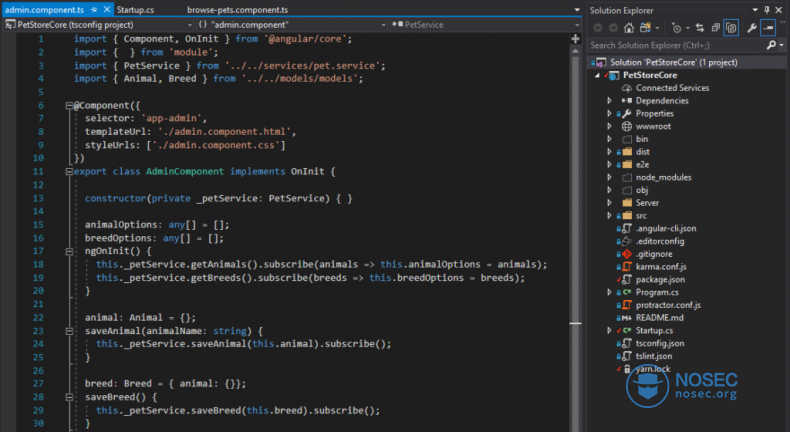Image resolution: width=790 pixels, height=432 pixels.
Task: Open the Pending Changes Filter clock icon
Action: tap(677, 28)
